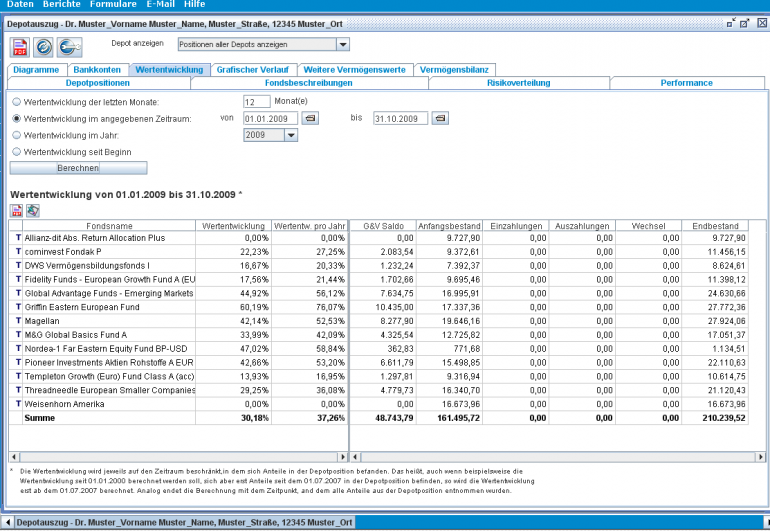Switch to the Bankkonten tab
The image size is (770, 531).
97,69
